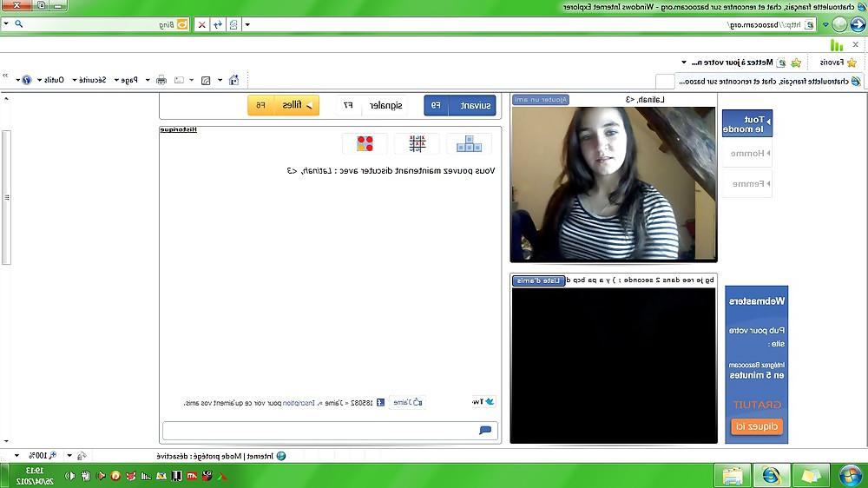The height and width of the screenshot is (488, 868).
Task: Click the 'Liste d'amis' button
Action: coord(538,280)
